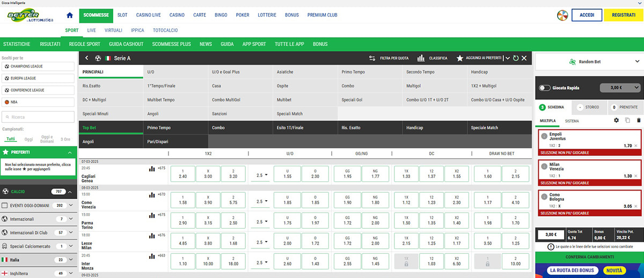
Task: Select the Primo Tempo market tab
Action: pos(371,71)
